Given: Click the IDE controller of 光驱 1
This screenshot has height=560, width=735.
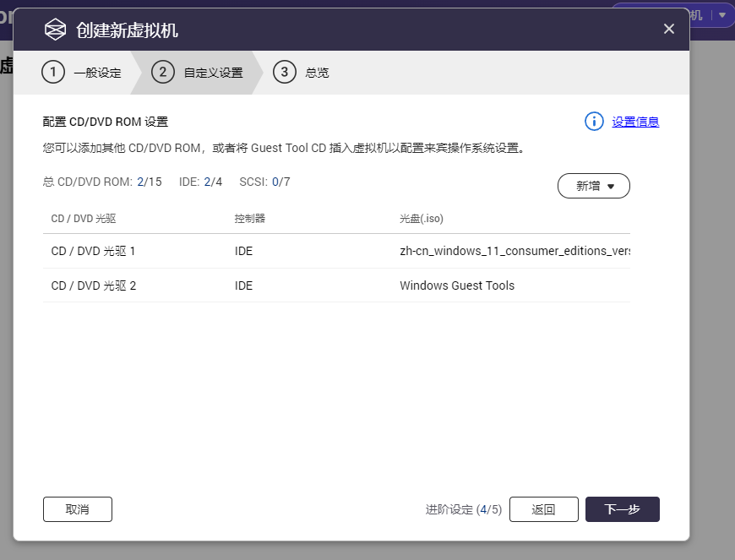Looking at the screenshot, I should [243, 251].
